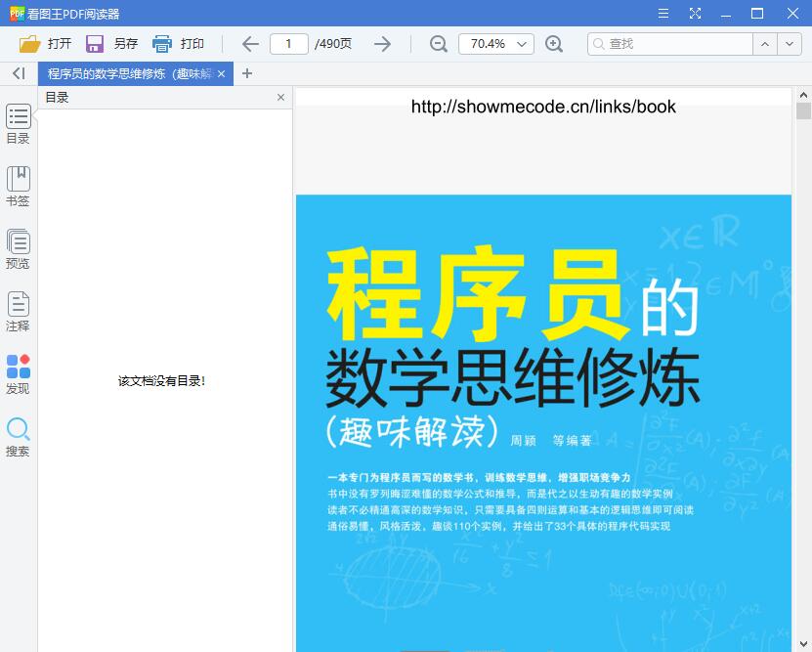Click the page number input field
The height and width of the screenshot is (652, 812).
click(x=289, y=44)
